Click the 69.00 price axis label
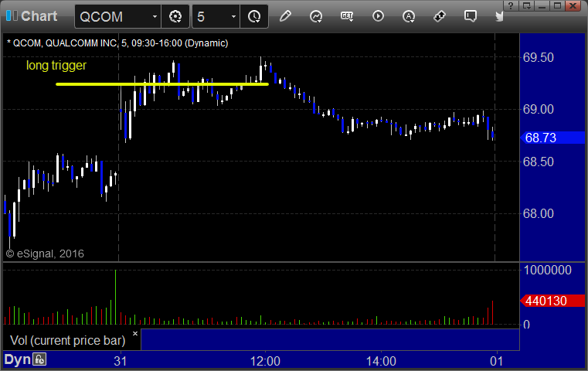 pyautogui.click(x=538, y=109)
